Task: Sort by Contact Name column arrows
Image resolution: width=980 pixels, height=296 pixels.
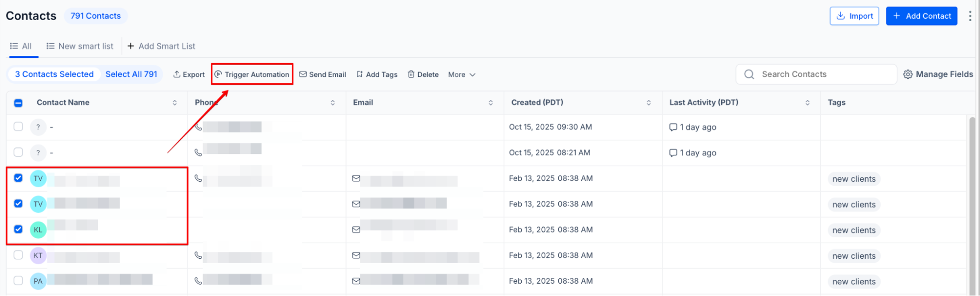Action: click(x=175, y=103)
